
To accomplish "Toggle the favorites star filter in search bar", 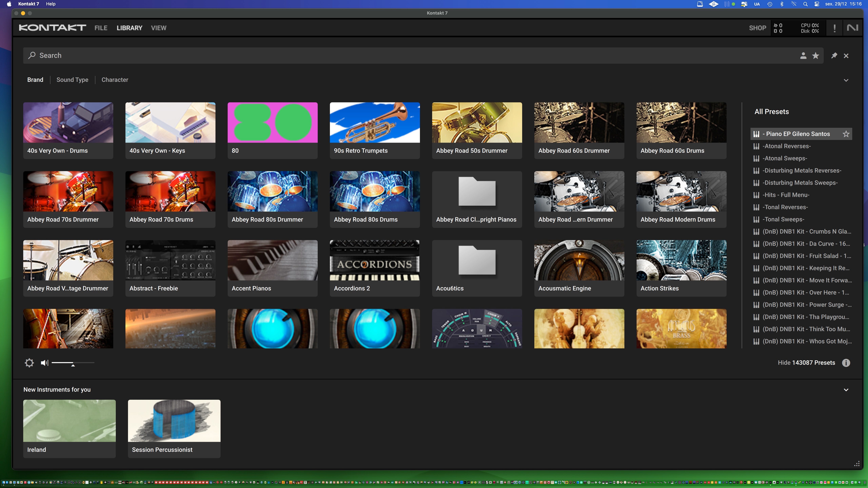I will pos(815,56).
